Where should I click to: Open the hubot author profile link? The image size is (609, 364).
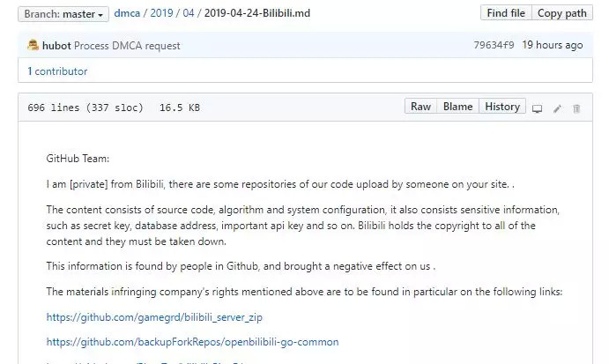[x=56, y=45]
